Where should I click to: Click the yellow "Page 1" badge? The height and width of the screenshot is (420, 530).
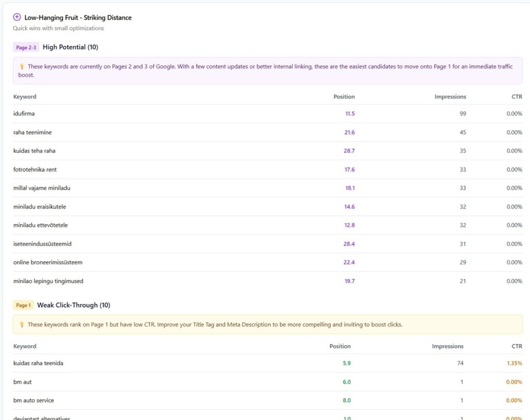pos(23,306)
